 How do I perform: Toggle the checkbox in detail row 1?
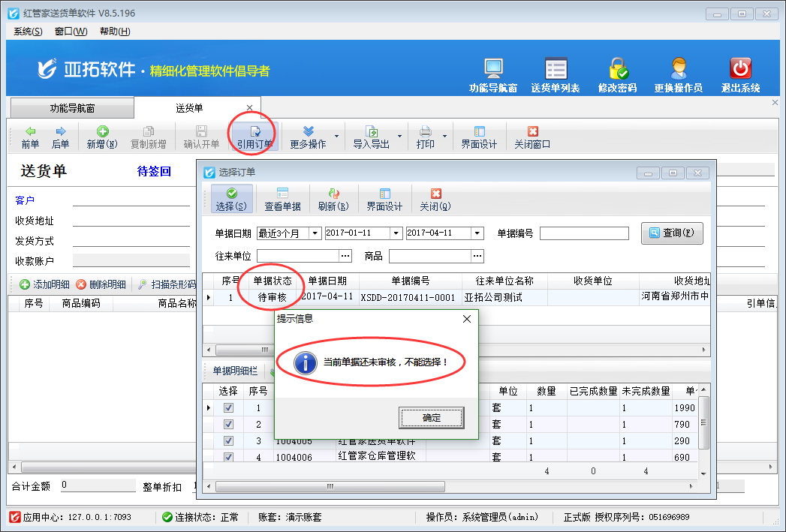click(228, 408)
